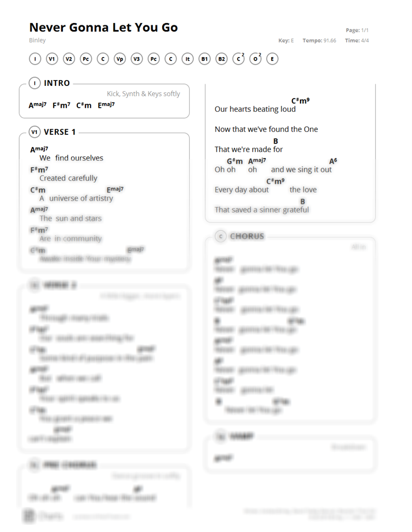Click the B chord above That we're made for
The image size is (412, 532).
click(x=276, y=141)
